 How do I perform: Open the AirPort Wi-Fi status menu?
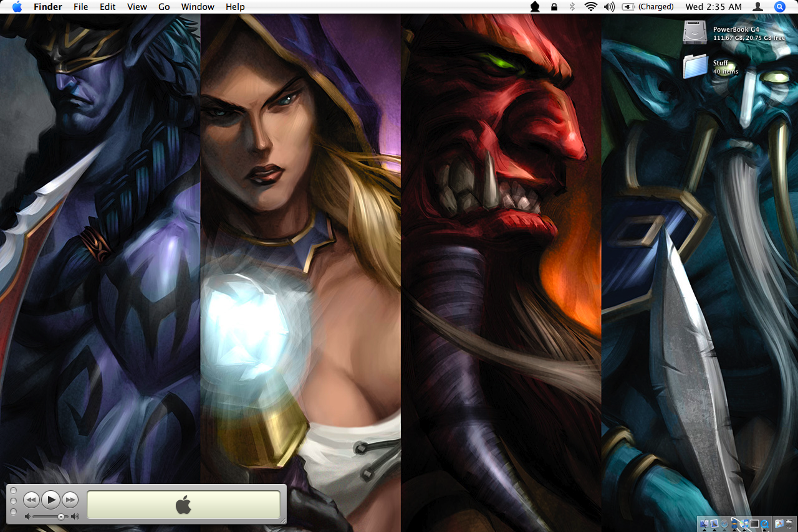(x=590, y=7)
